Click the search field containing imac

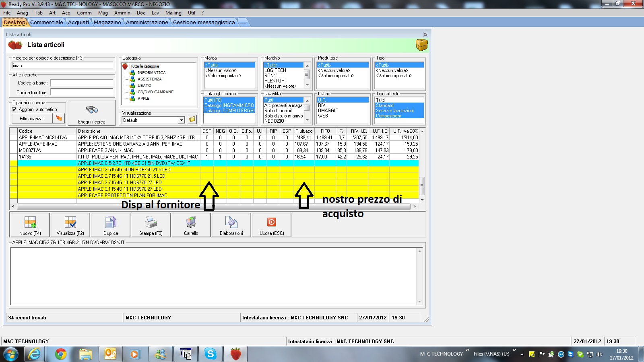point(63,66)
